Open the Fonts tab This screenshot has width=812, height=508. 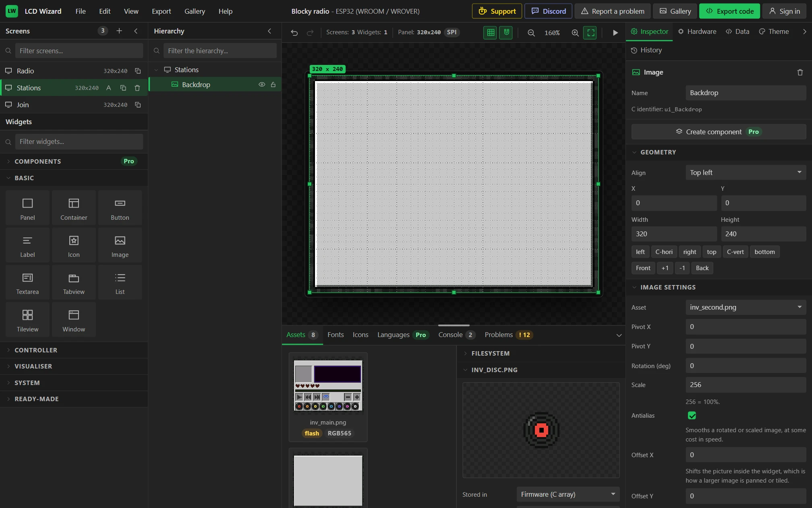(336, 335)
